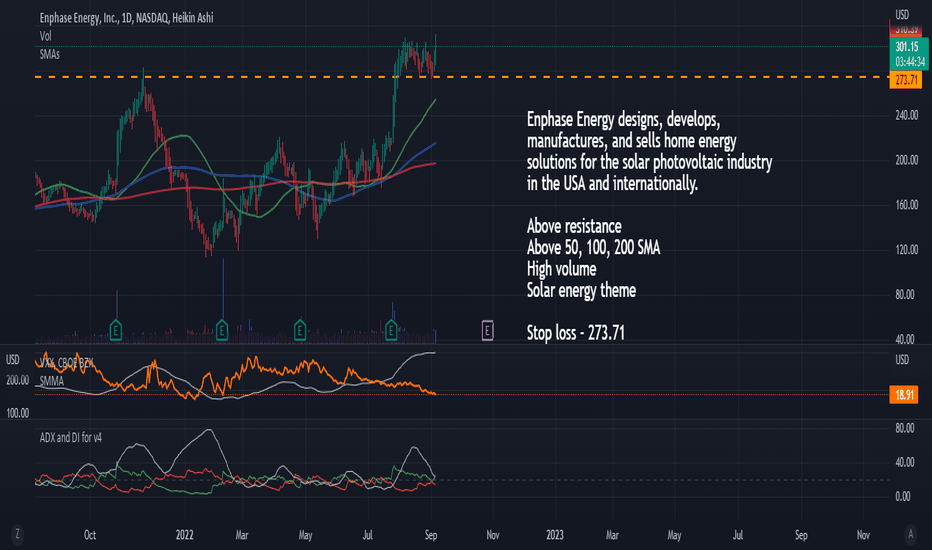Click the 2023 label on the time axis
The height and width of the screenshot is (550, 932).
pyautogui.click(x=555, y=535)
